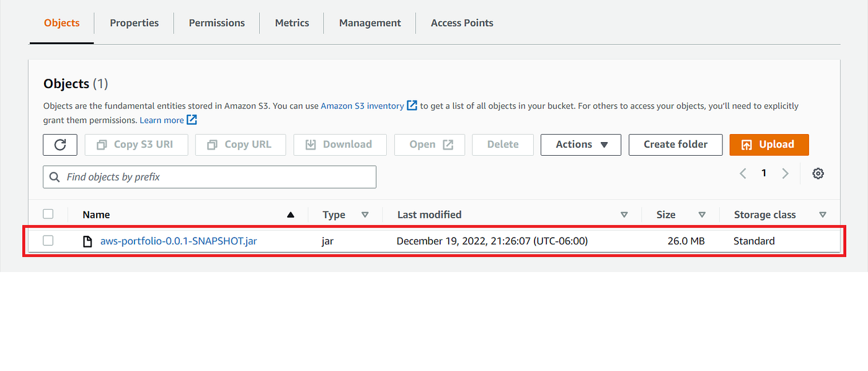Click the magnifier icon in search box
The height and width of the screenshot is (371, 868).
click(55, 177)
